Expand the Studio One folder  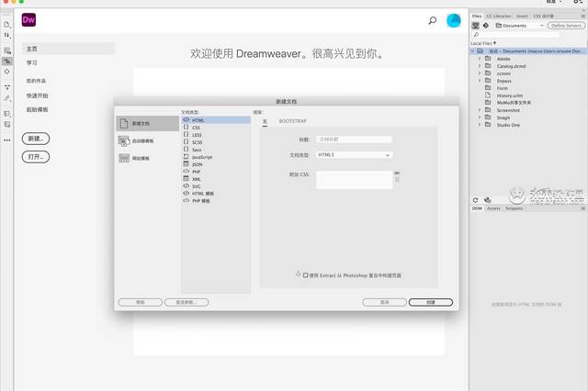480,125
